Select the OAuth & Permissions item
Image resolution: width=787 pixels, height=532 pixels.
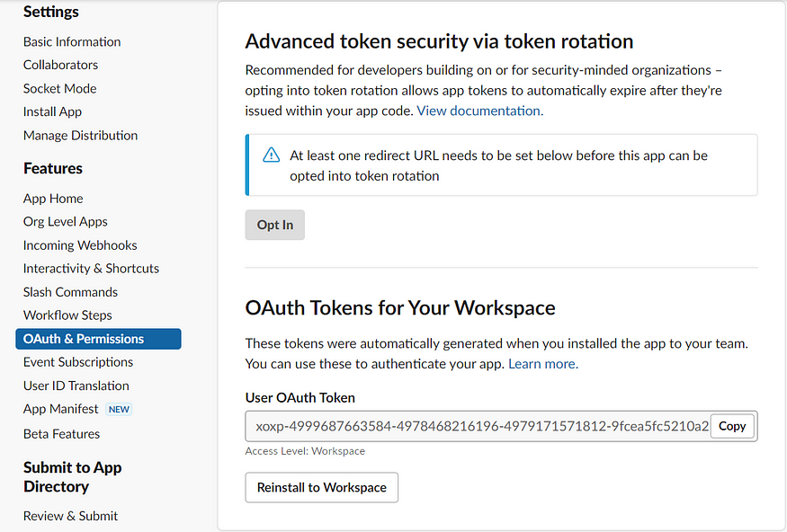98,339
